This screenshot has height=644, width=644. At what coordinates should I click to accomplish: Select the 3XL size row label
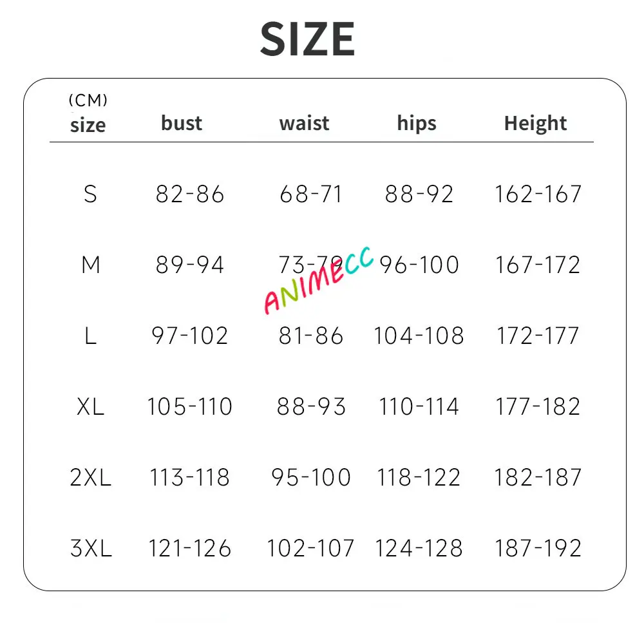[91, 548]
